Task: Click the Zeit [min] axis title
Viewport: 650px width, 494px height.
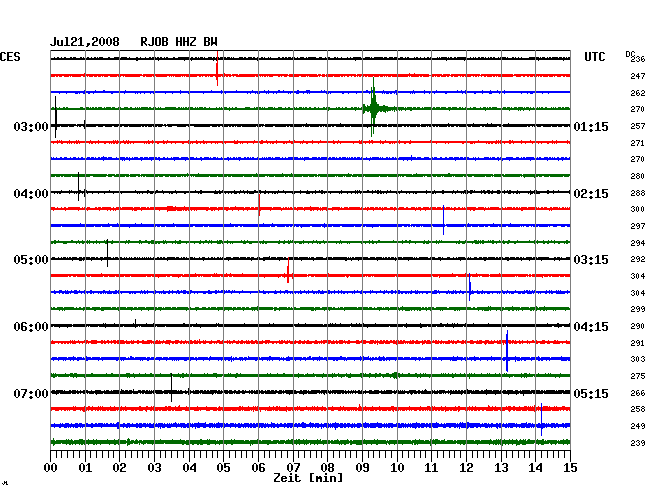Action: tap(308, 478)
